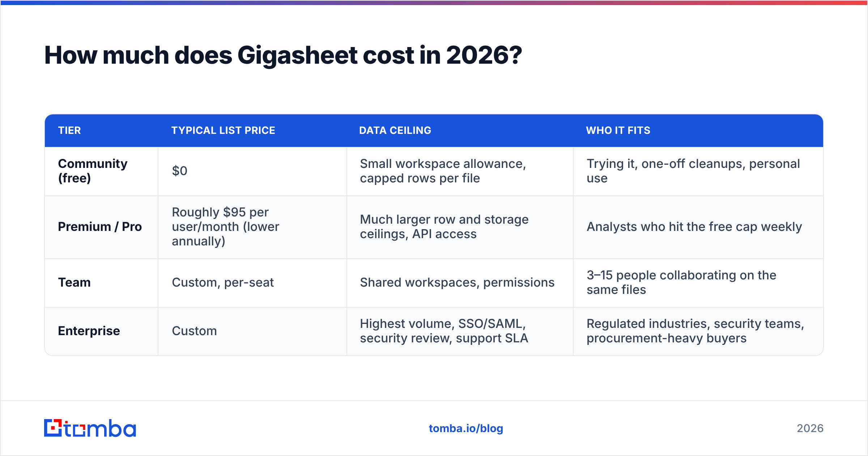868x456 pixels.
Task: Click the 'Community (free)' tier cell
Action: pyautogui.click(x=101, y=171)
